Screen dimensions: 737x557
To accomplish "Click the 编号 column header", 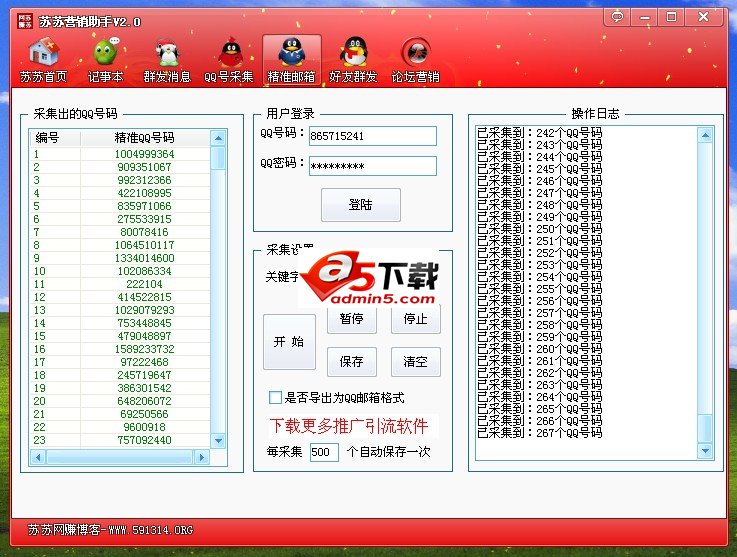I will [x=55, y=138].
